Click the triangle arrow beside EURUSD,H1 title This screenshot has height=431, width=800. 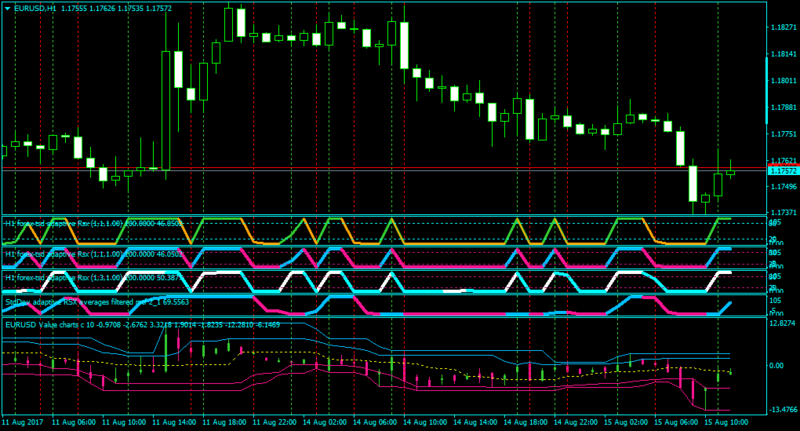(x=8, y=9)
